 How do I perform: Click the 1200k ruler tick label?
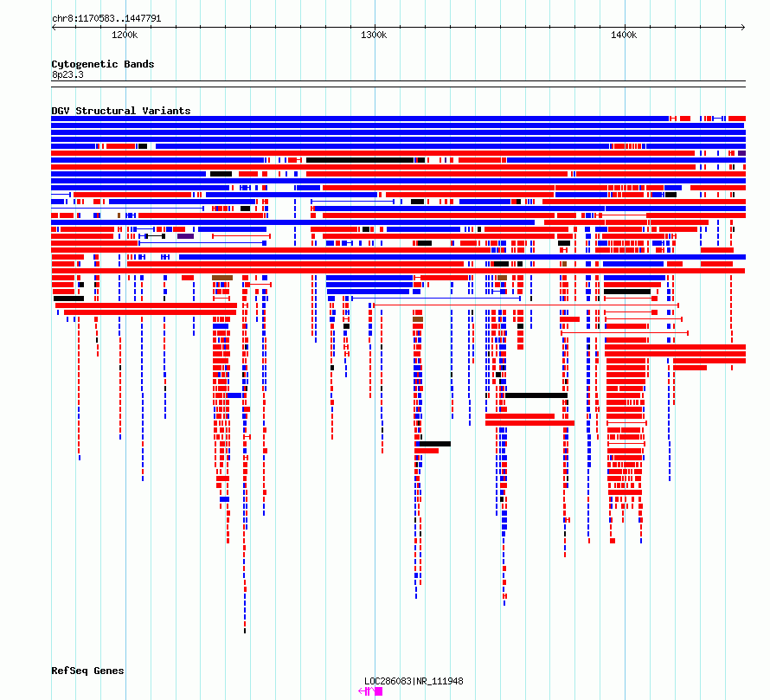125,35
